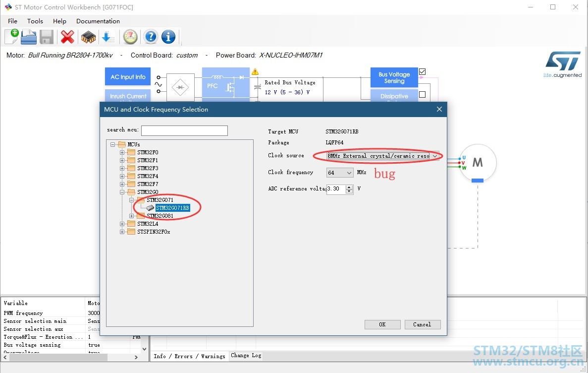588x373 pixels.
Task: Click the search mcu input field
Action: pyautogui.click(x=184, y=130)
